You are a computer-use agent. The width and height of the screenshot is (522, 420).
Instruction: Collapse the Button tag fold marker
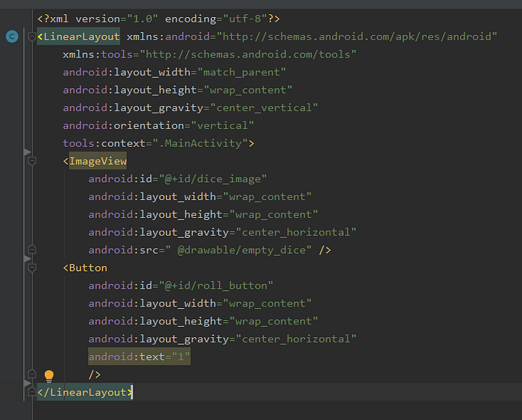[32, 268]
